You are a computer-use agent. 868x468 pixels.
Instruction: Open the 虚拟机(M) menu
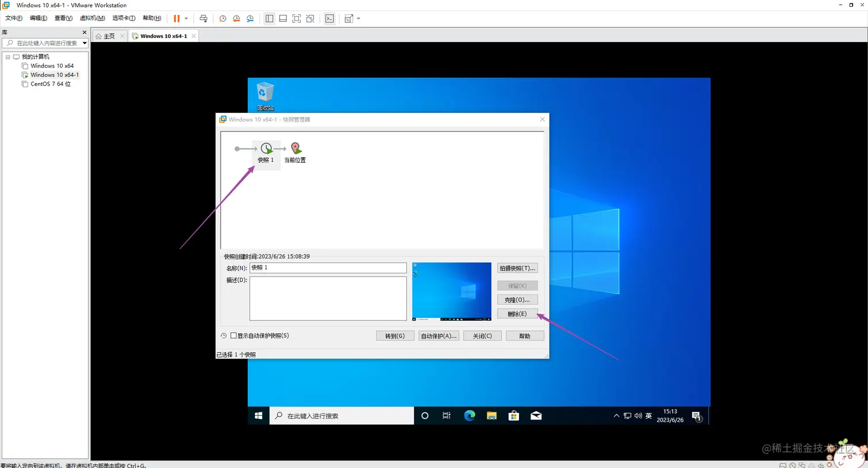[x=92, y=18]
